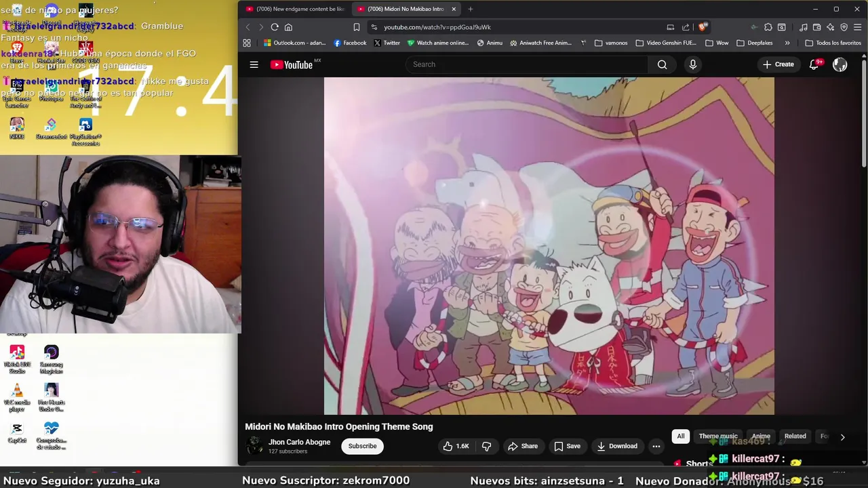Open the Discord desktop shortcut
The width and height of the screenshot is (868, 488).
pos(51,15)
